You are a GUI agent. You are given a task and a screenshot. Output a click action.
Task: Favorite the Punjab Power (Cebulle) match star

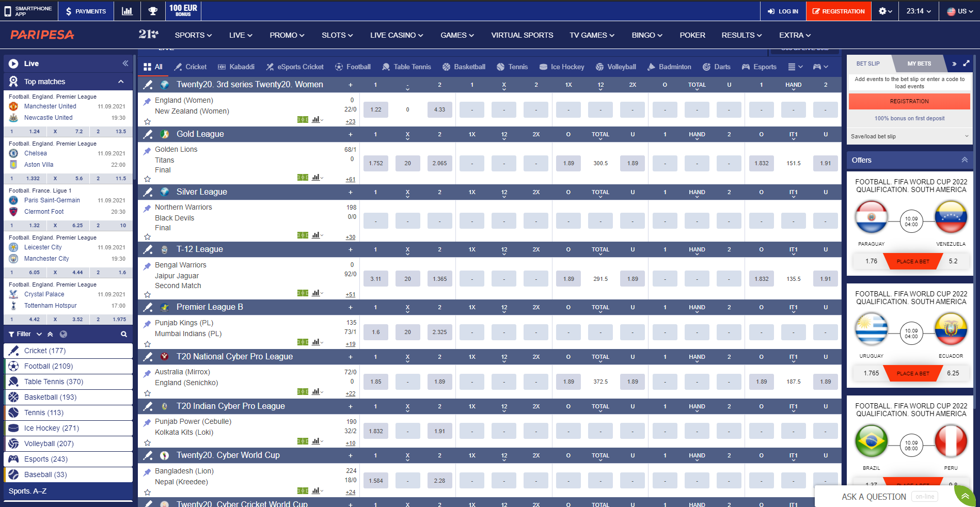[148, 443]
